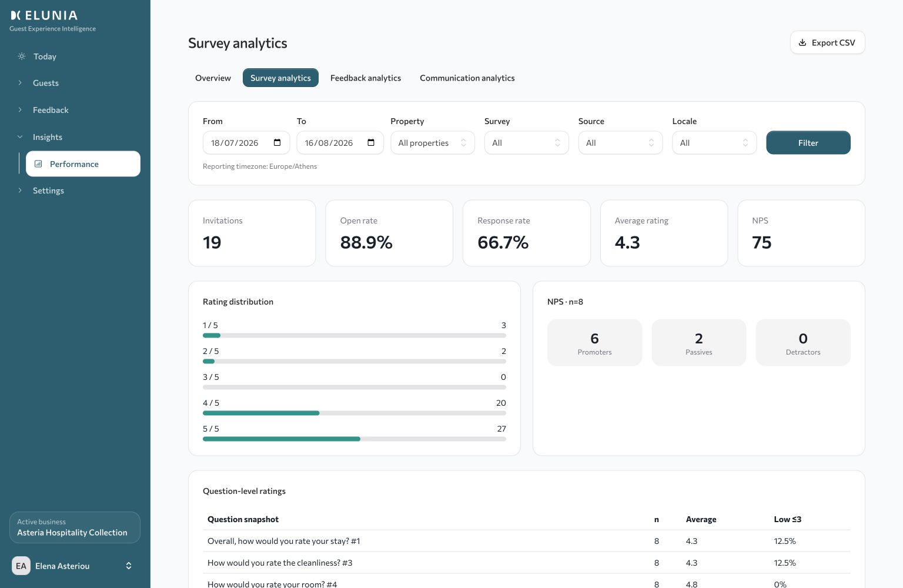Click the NPS 75 card
The width and height of the screenshot is (903, 588).
(801, 233)
